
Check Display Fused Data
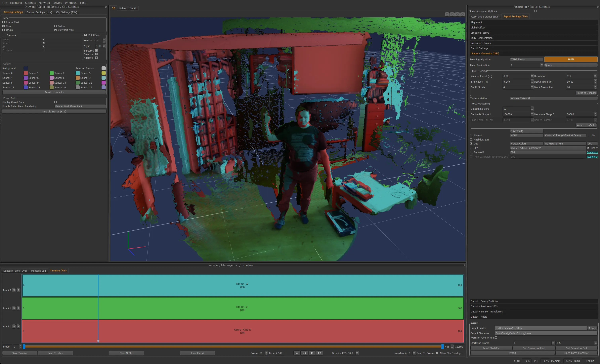coord(56,102)
